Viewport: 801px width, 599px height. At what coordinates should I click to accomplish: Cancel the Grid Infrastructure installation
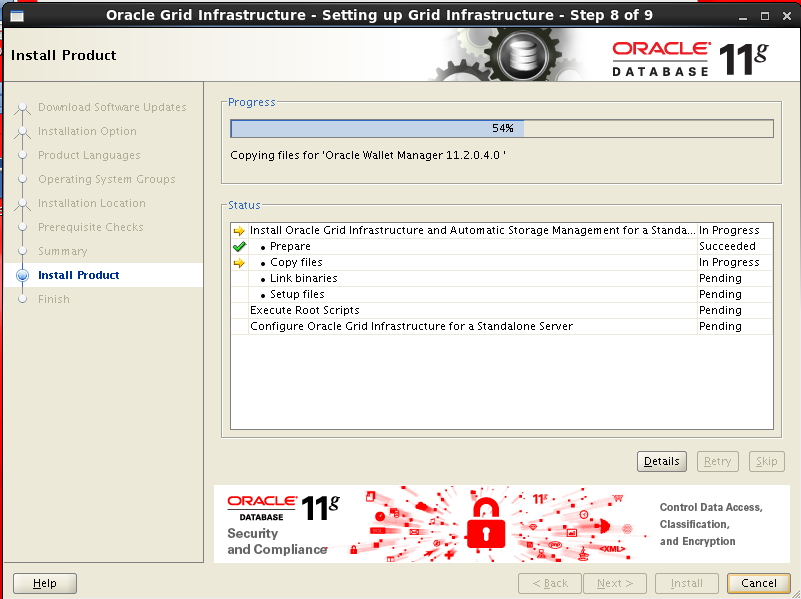758,583
